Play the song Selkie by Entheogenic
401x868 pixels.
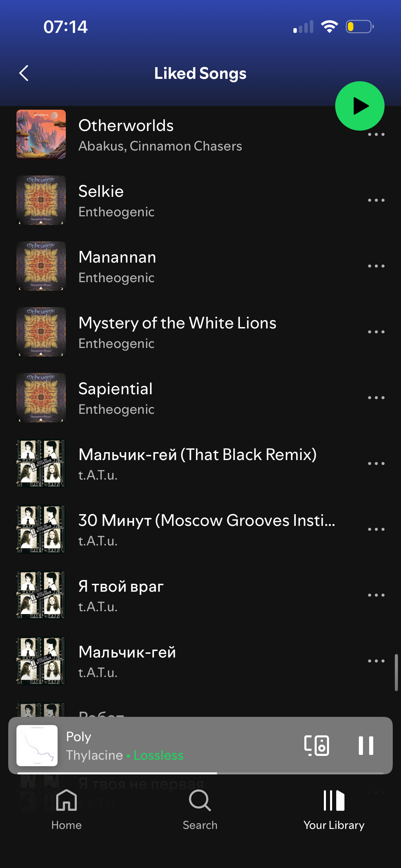(200, 200)
